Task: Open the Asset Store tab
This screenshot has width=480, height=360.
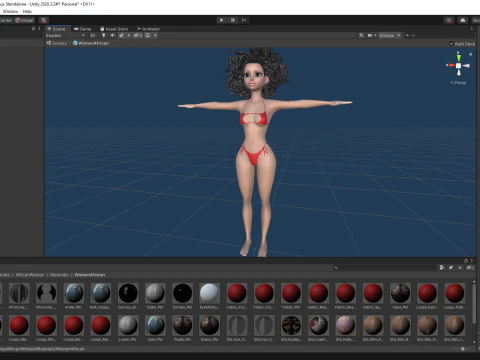Action: (114, 29)
